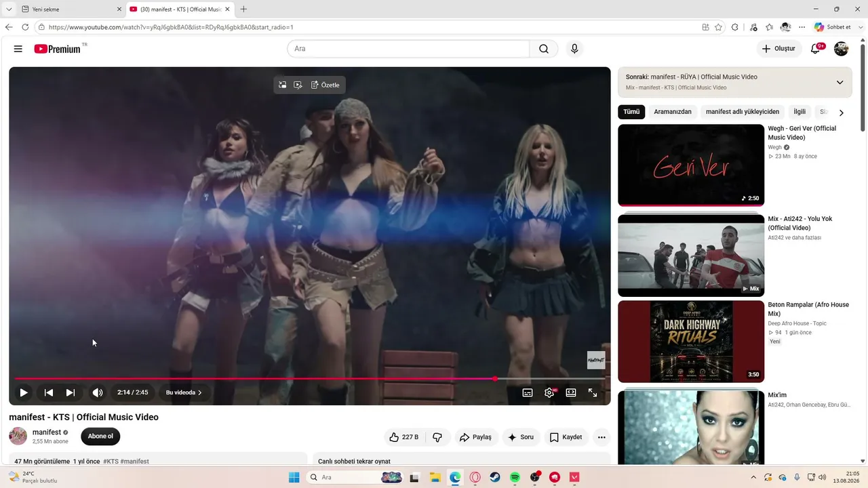Open more actions under the video

pyautogui.click(x=601, y=437)
